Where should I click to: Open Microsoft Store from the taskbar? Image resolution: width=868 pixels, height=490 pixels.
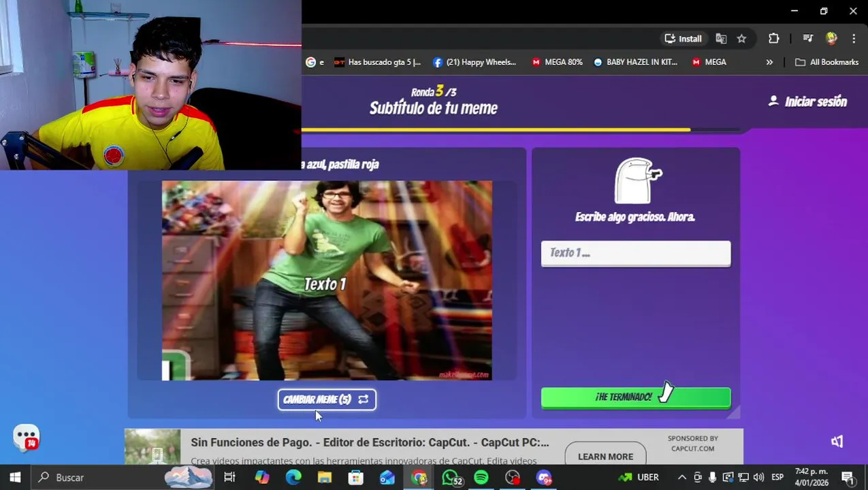click(x=356, y=478)
